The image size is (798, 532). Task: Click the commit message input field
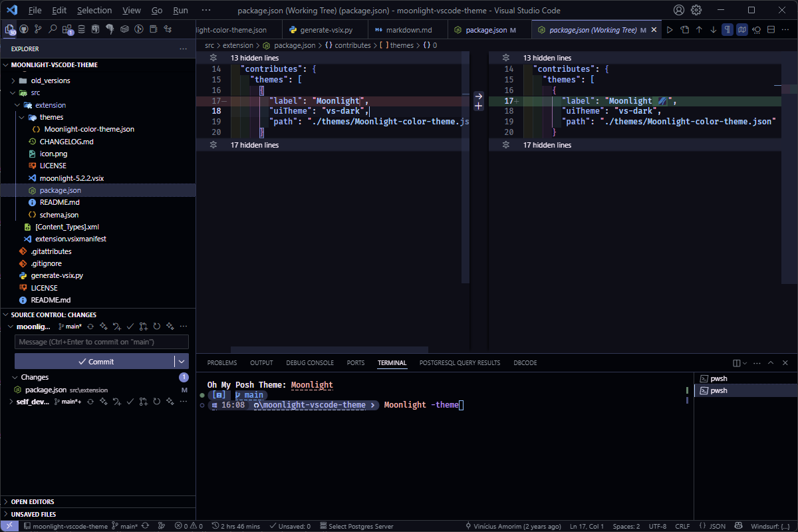(102, 342)
